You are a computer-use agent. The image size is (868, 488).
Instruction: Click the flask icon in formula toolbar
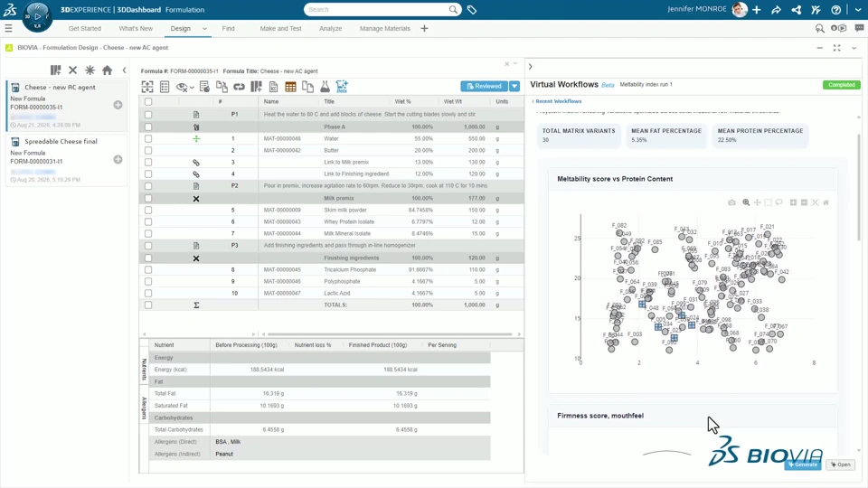[x=325, y=87]
